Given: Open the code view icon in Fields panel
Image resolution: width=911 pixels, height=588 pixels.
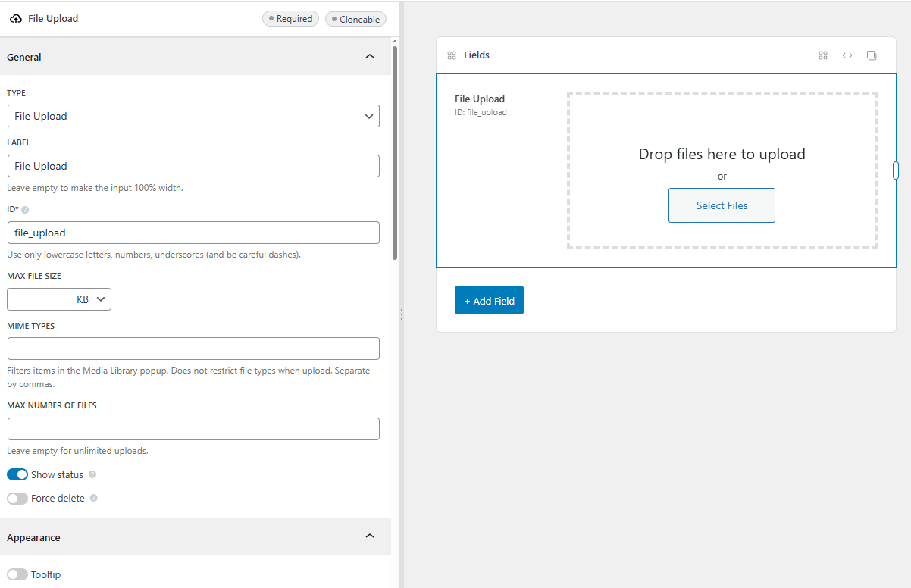Looking at the screenshot, I should (x=847, y=55).
